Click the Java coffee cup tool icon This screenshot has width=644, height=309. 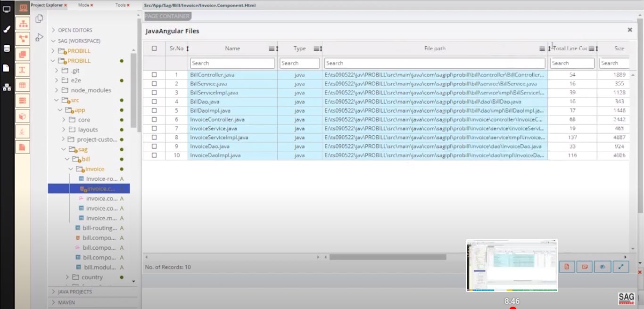tap(22, 131)
